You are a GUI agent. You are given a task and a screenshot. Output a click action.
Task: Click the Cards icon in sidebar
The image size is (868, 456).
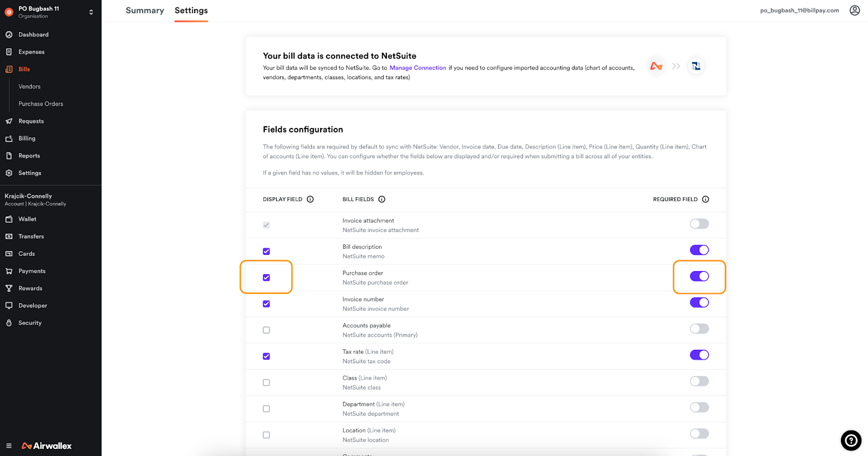[x=9, y=254]
